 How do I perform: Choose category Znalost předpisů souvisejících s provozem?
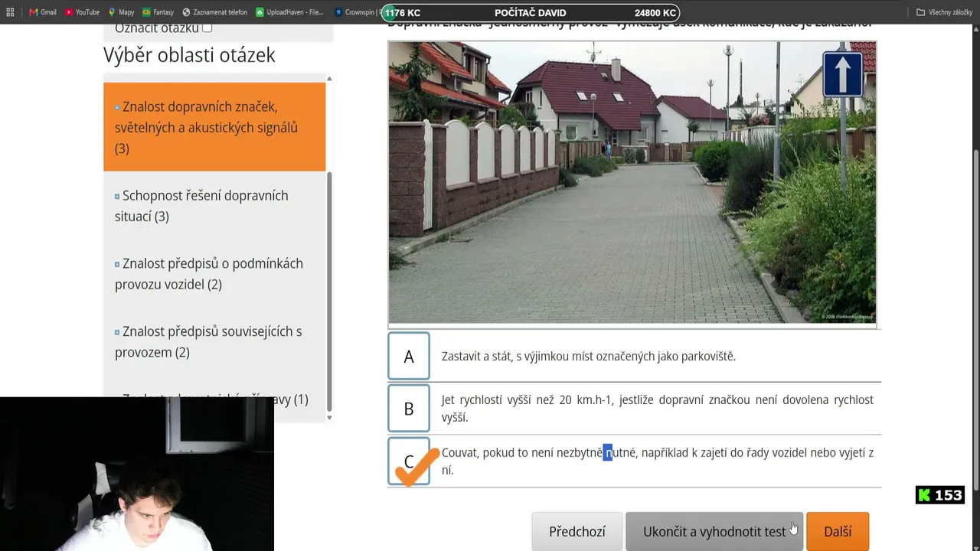[x=214, y=342]
